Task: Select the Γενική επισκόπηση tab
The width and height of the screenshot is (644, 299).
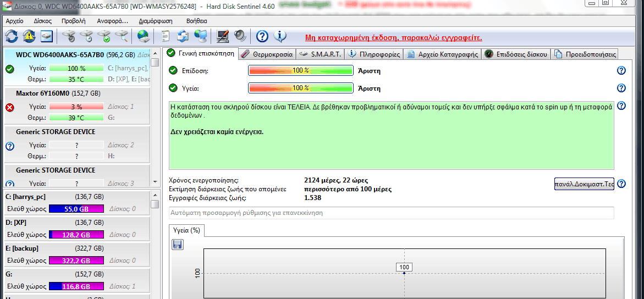Action: pos(200,53)
